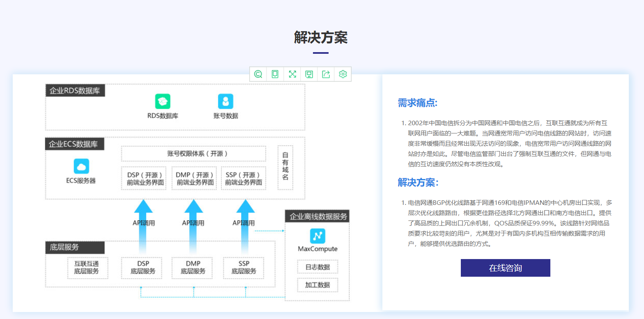
Task: Click the 自有域名 box in diagram
Action: click(x=285, y=168)
